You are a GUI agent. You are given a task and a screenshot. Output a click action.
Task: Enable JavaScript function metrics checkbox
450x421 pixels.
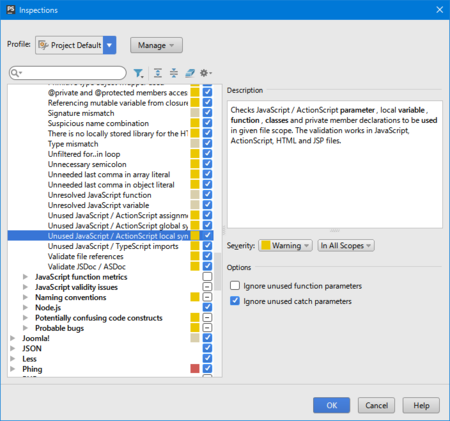207,276
